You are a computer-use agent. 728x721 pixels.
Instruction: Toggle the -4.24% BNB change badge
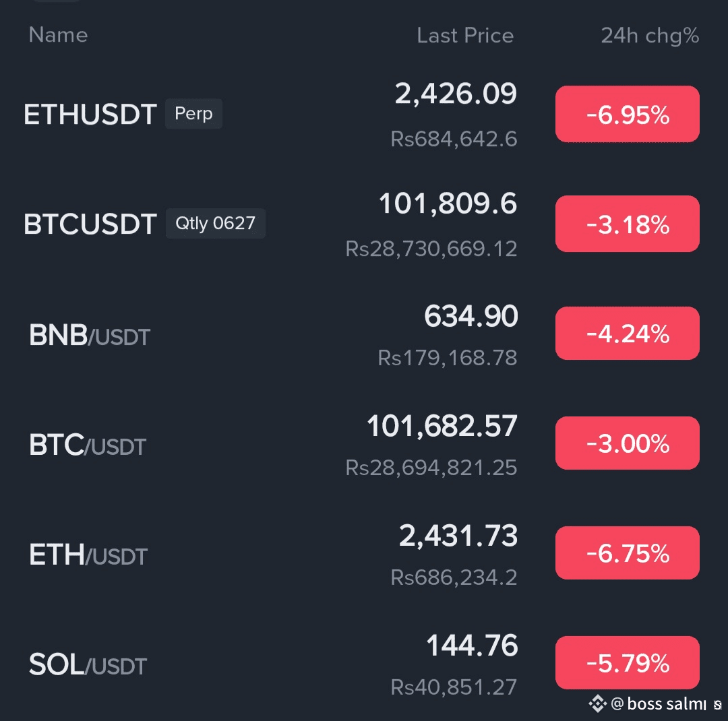(627, 334)
